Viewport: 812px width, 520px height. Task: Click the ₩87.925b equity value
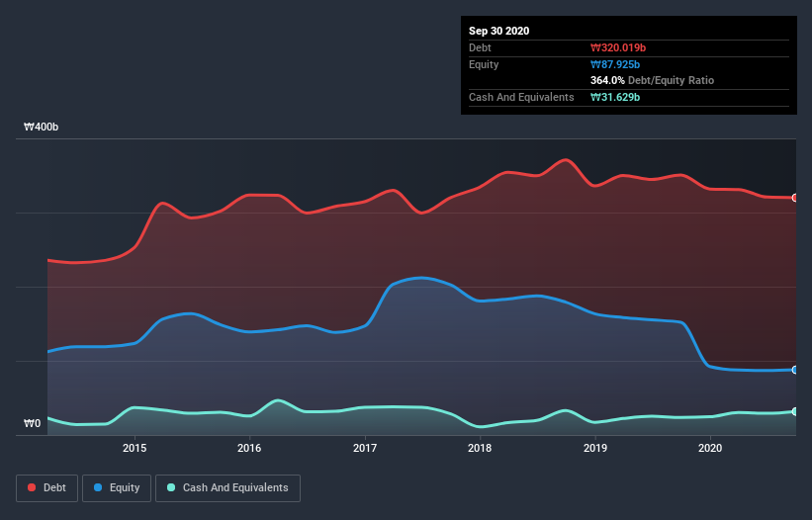615,64
